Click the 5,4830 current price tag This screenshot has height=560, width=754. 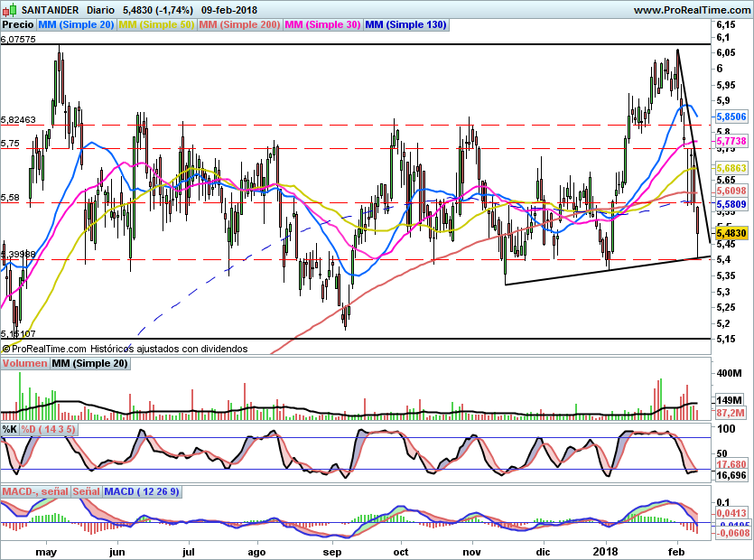pyautogui.click(x=731, y=233)
